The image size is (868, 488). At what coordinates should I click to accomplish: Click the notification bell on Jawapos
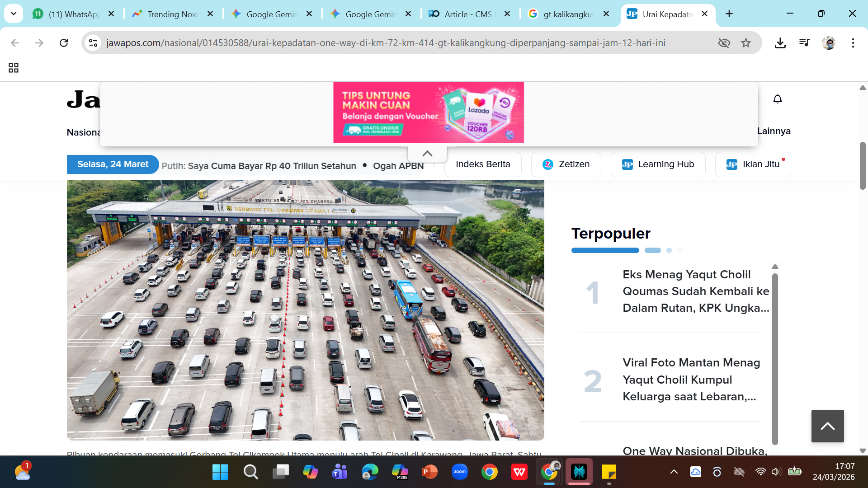777,99
